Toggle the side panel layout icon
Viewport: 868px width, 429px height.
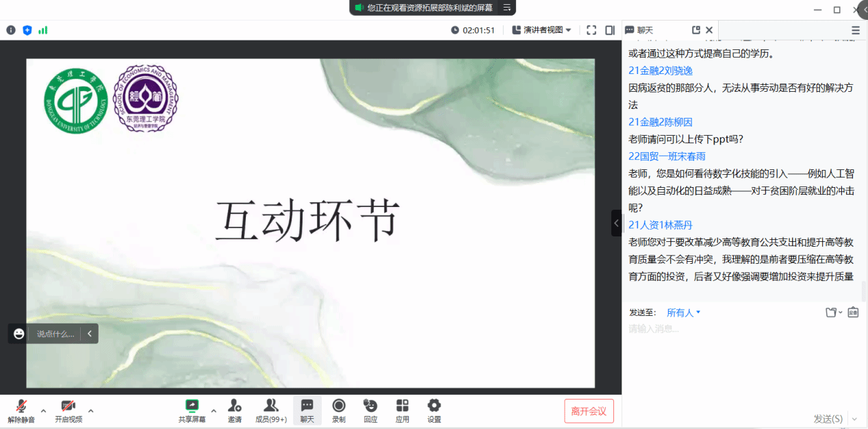(610, 30)
